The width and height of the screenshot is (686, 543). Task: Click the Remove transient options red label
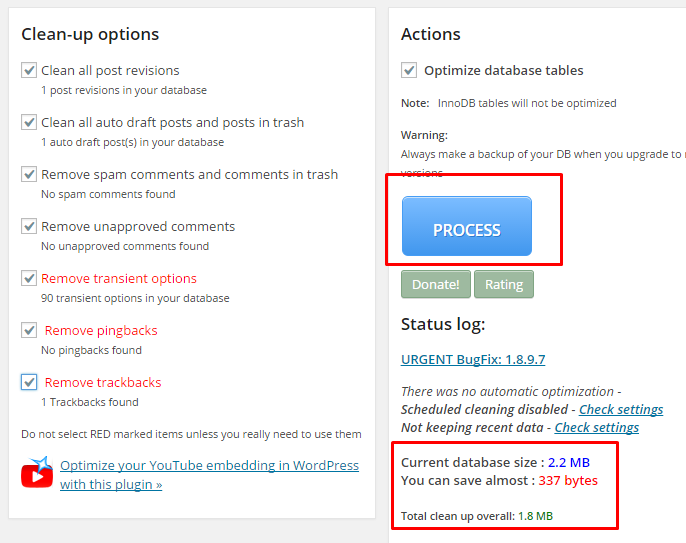coord(119,278)
